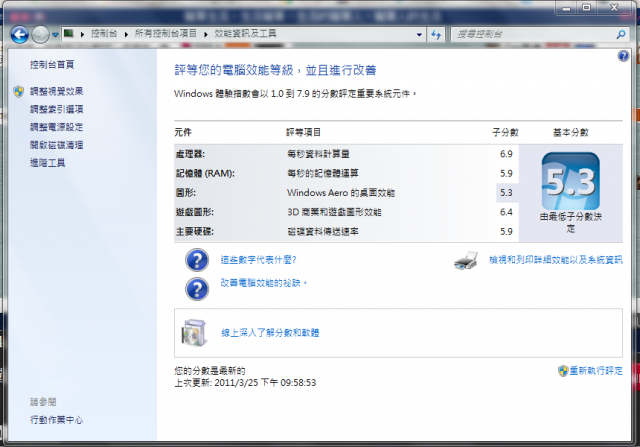Image resolution: width=640 pixels, height=447 pixels.
Task: Open the address bar history dropdown
Action: pyautogui.click(x=419, y=35)
